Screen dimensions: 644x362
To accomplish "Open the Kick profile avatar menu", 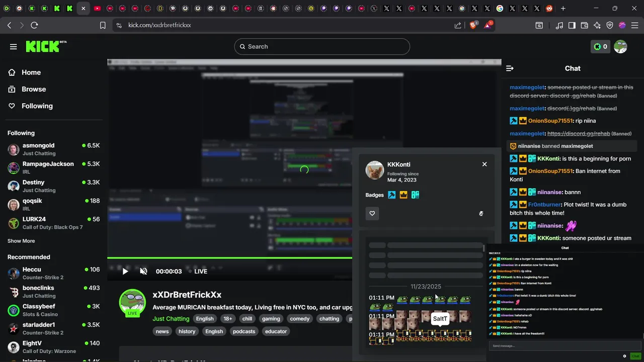I will pyautogui.click(x=620, y=47).
